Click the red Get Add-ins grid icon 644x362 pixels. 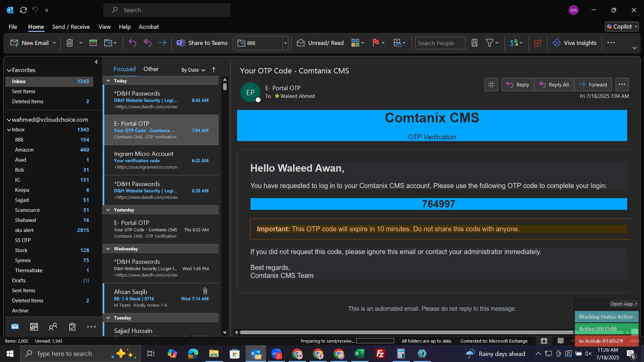pos(538,43)
